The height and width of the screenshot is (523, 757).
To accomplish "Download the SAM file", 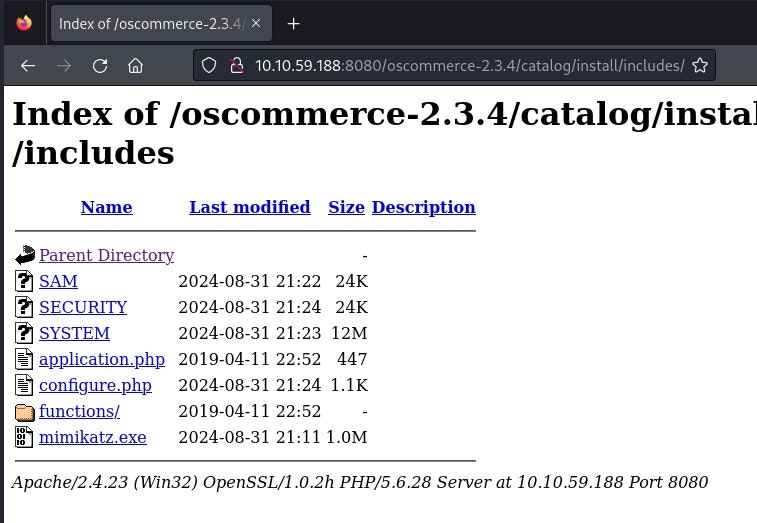I will click(58, 281).
